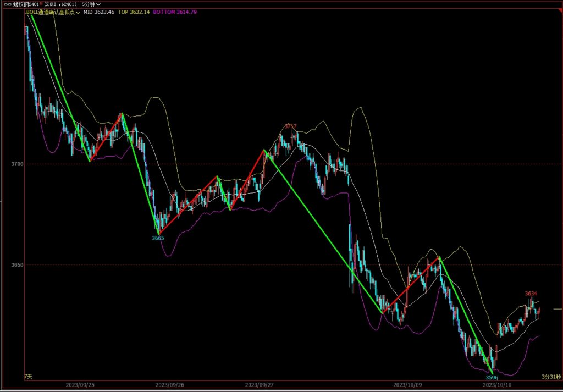Select the magenta BOTTOM 3614.79 value
The width and height of the screenshot is (563, 392).
(x=173, y=12)
